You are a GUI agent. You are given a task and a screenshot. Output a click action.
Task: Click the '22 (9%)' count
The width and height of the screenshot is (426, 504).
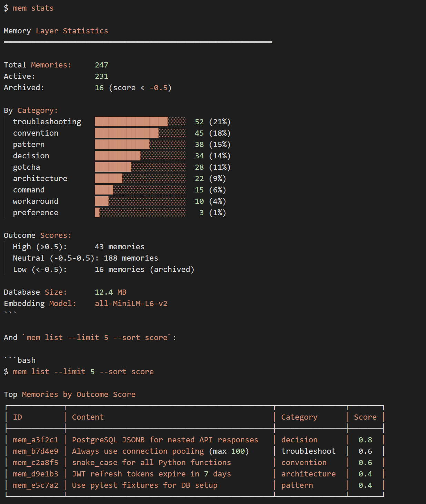(x=210, y=178)
